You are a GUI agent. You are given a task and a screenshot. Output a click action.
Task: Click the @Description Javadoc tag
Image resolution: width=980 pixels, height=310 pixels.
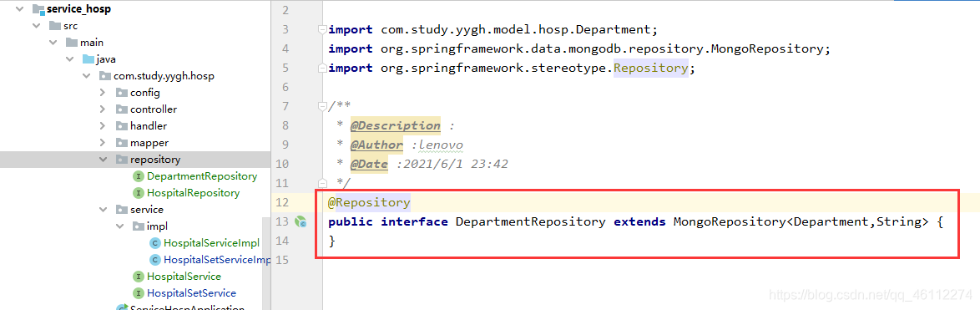click(x=395, y=125)
